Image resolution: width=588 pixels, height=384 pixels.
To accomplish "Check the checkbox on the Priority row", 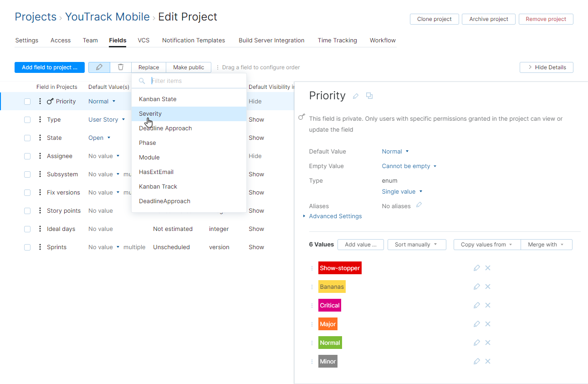I will tap(27, 101).
